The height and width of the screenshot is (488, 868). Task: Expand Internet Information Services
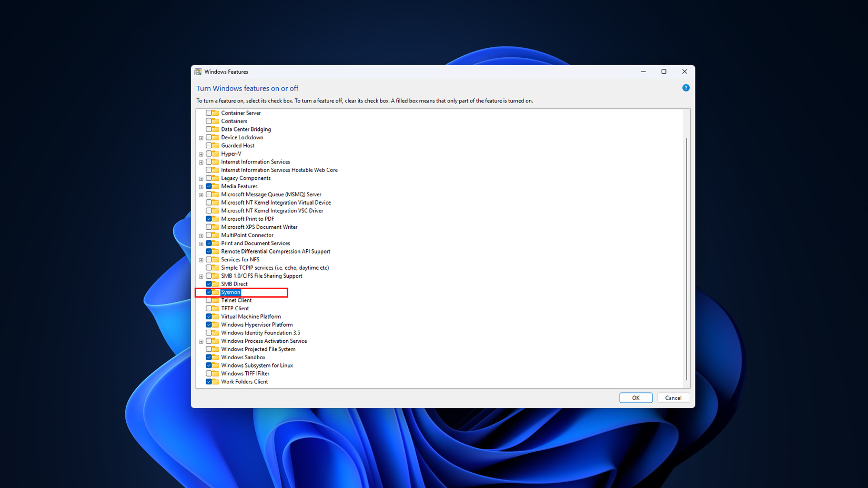tap(201, 162)
